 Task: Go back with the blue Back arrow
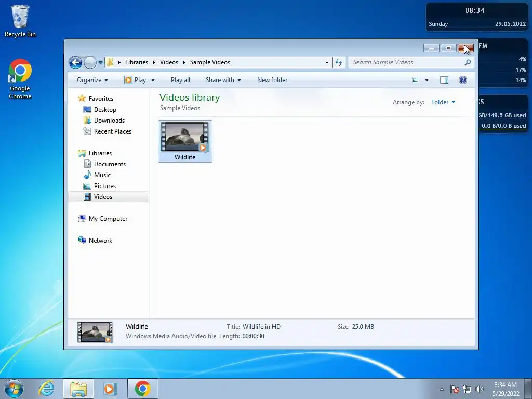click(75, 62)
